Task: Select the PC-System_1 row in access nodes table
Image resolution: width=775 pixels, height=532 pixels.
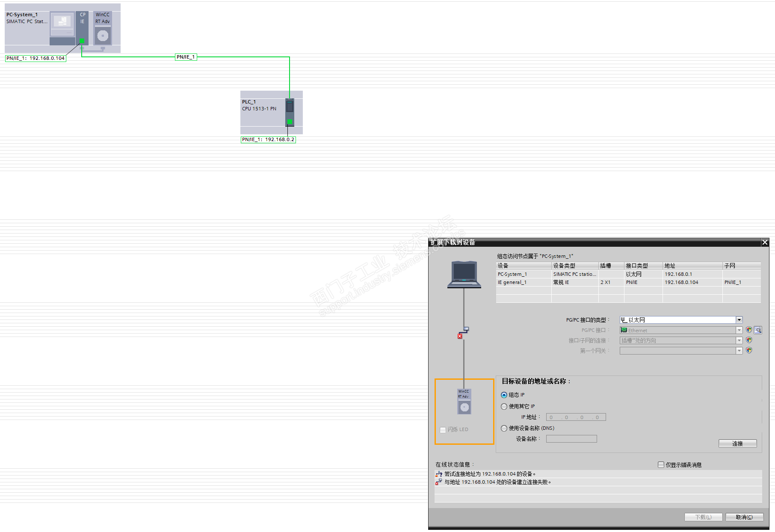Action: 628,274
